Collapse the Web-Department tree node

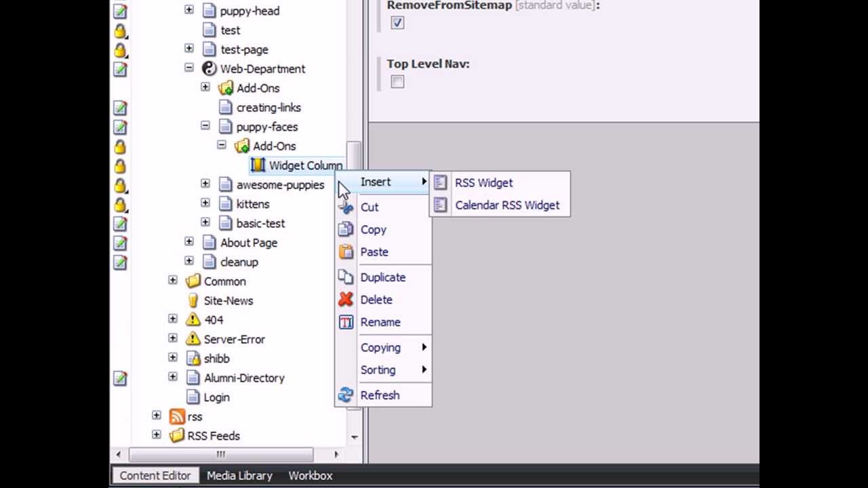(x=189, y=68)
